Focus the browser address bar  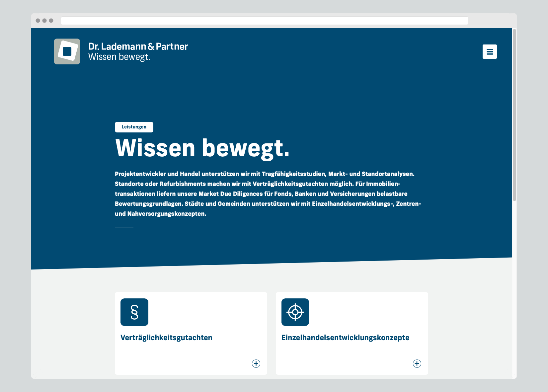[x=265, y=21]
